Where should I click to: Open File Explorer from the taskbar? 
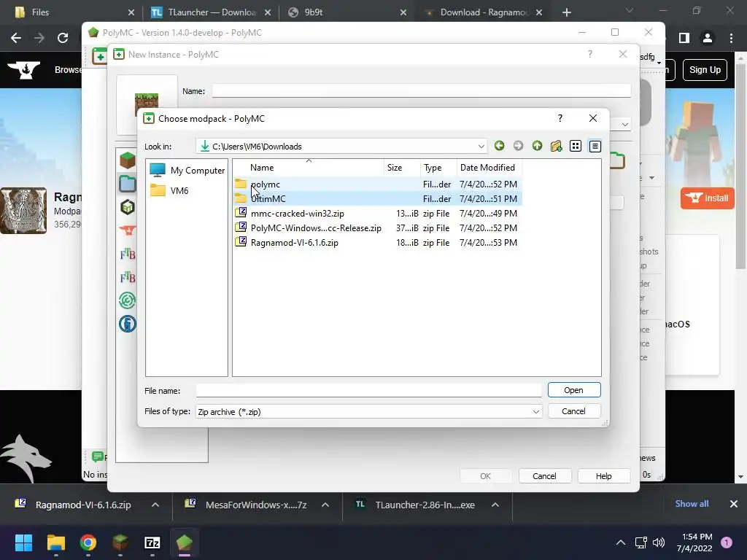point(55,542)
